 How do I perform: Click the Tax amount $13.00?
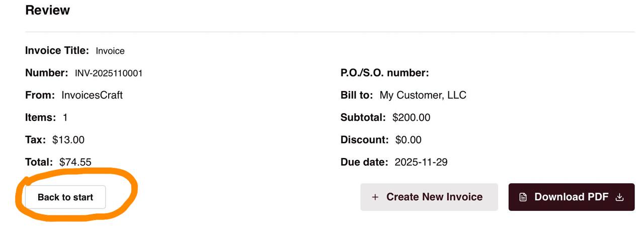point(68,140)
